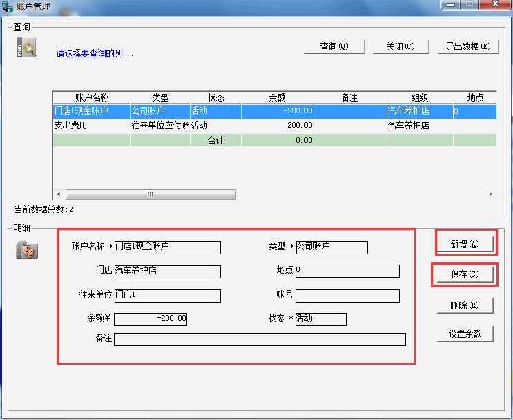Viewport: 513px width, 420px height.
Task: Click the 余额¥ field showing -200.00
Action: 151,320
